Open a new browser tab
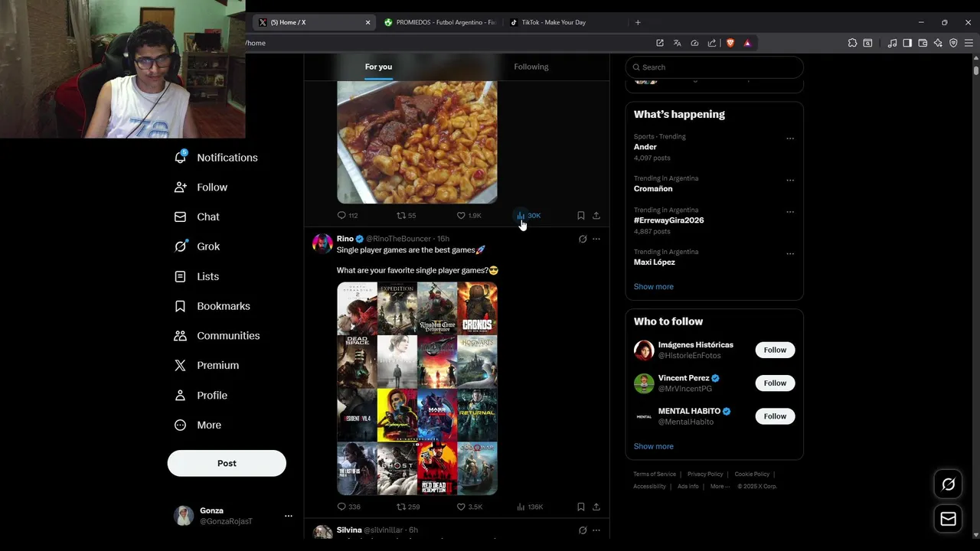980x551 pixels. [x=638, y=22]
